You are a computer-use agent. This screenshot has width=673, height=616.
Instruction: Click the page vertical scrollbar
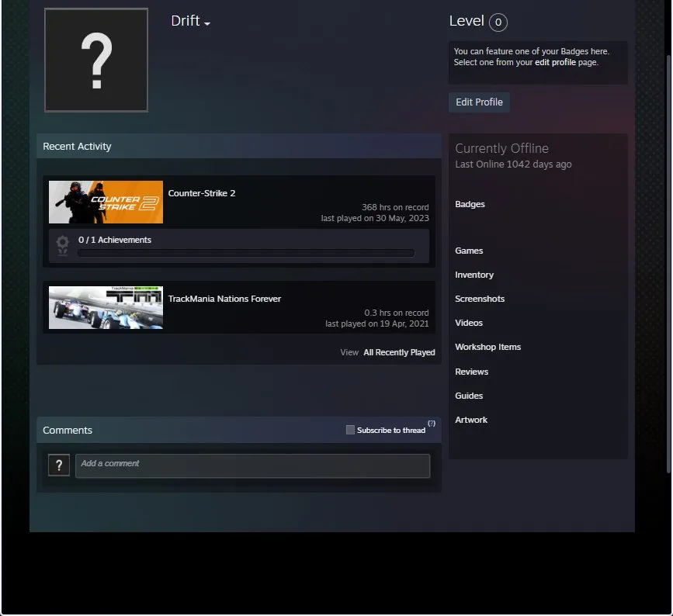coord(668,264)
